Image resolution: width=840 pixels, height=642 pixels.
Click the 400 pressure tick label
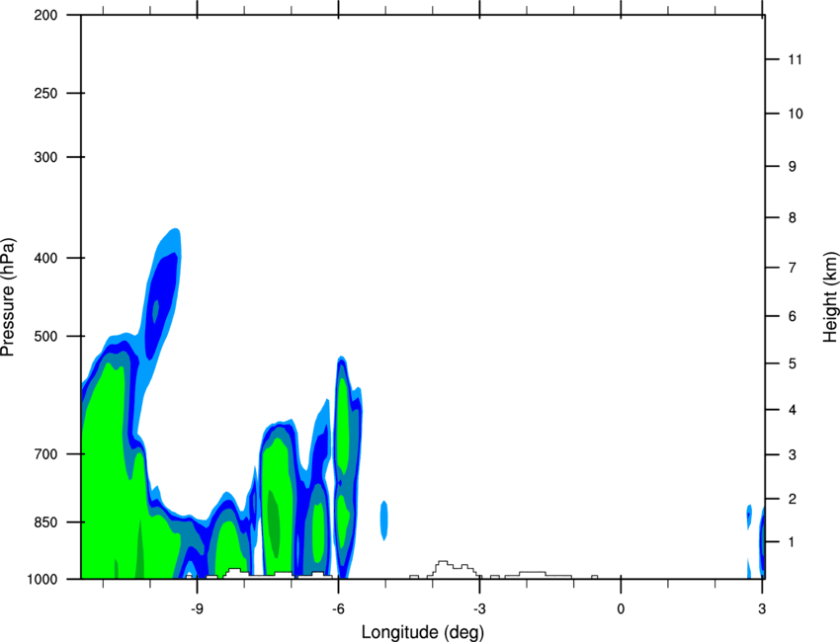pyautogui.click(x=45, y=258)
